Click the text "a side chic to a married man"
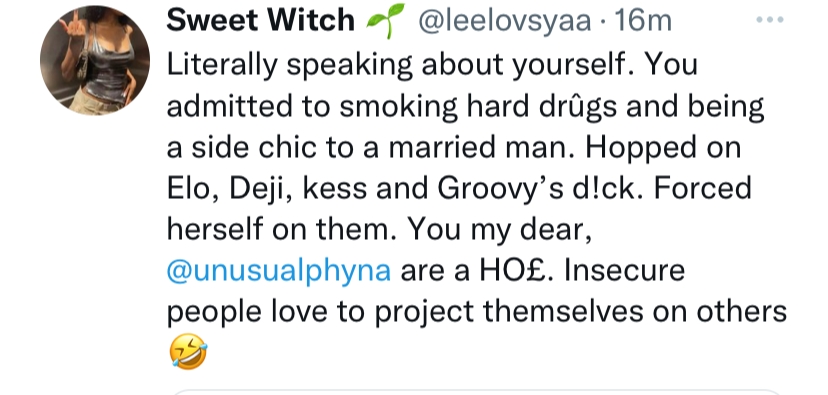Viewport: 828px width, 395px height. tap(371, 148)
